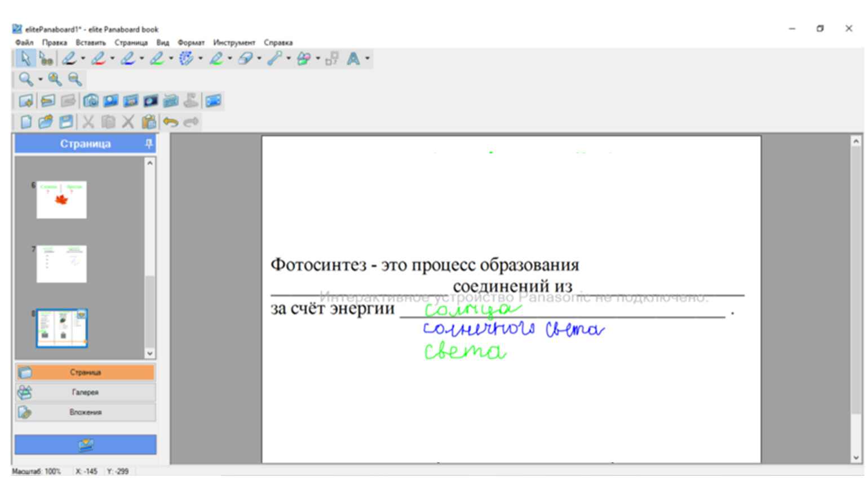Expand the text tool A dropdown arrow
The height and width of the screenshot is (487, 868).
tap(367, 59)
